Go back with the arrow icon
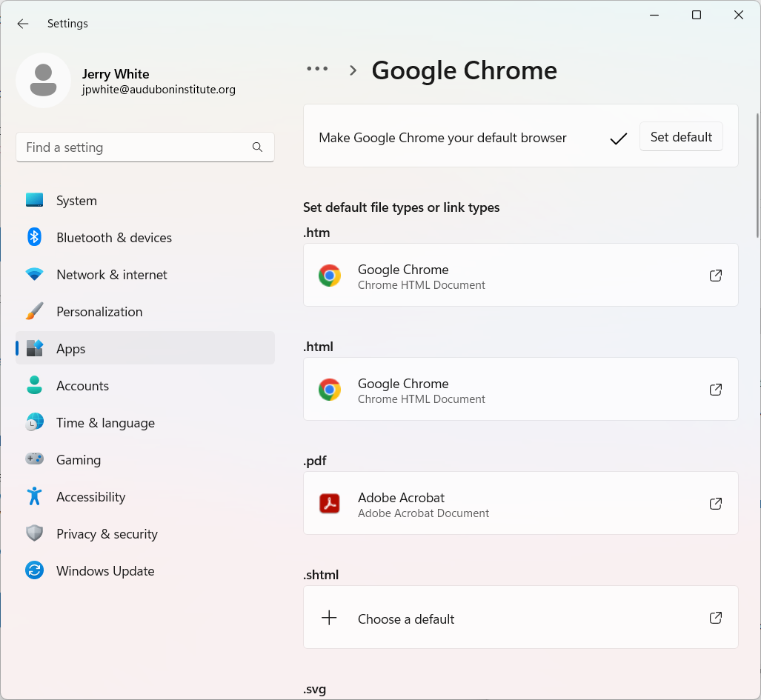This screenshot has height=700, width=761. [x=23, y=24]
